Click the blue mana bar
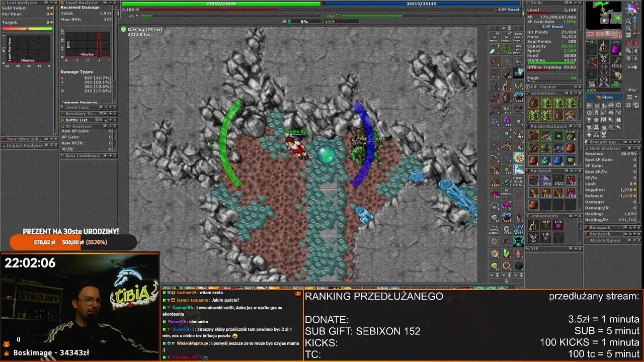The width and height of the screenshot is (644, 362). click(422, 4)
